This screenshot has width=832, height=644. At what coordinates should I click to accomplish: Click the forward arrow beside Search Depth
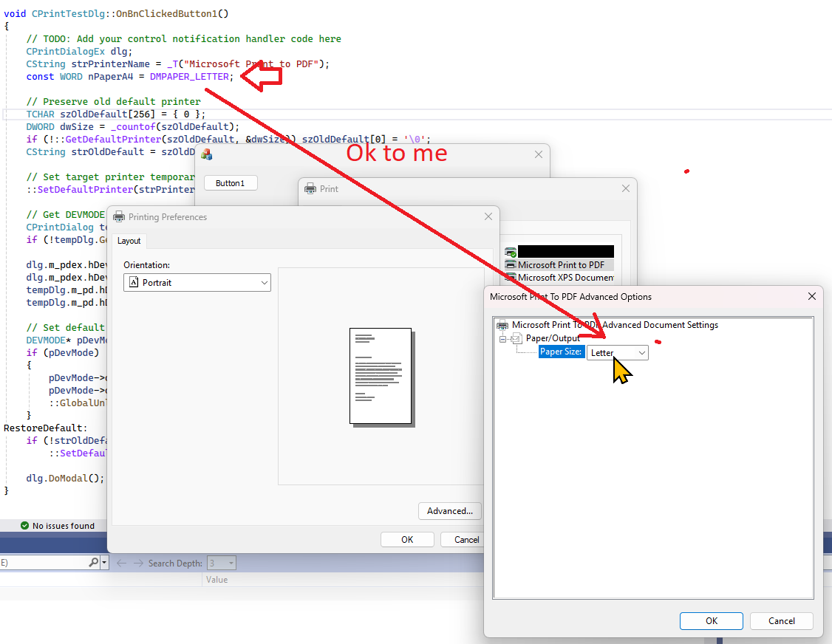138,563
